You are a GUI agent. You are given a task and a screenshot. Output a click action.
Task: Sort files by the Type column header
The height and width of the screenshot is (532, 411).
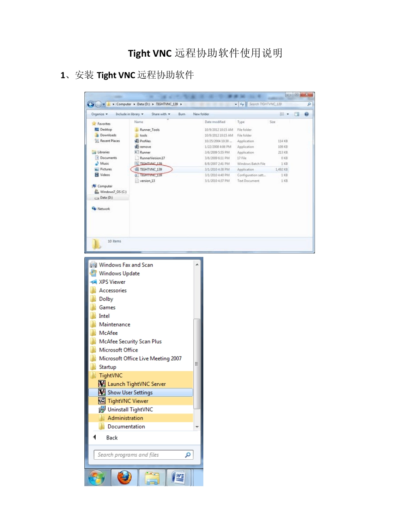pos(241,122)
